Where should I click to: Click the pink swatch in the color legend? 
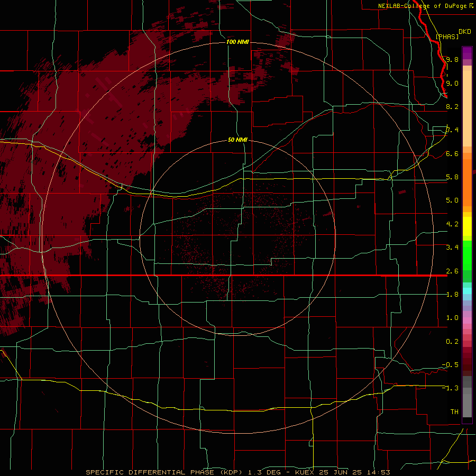[467, 321]
